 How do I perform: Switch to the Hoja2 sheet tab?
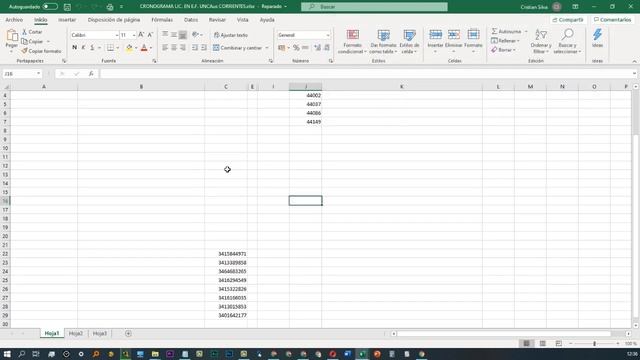76,333
